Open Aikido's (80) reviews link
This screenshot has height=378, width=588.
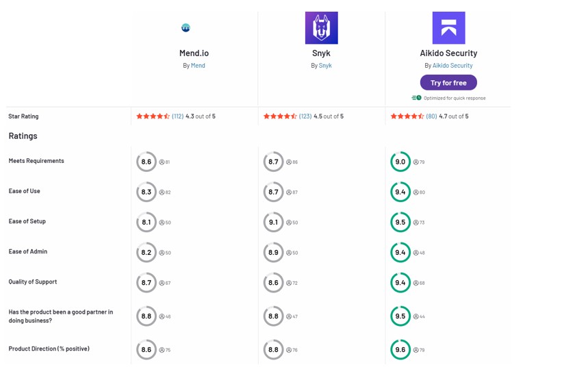[431, 116]
